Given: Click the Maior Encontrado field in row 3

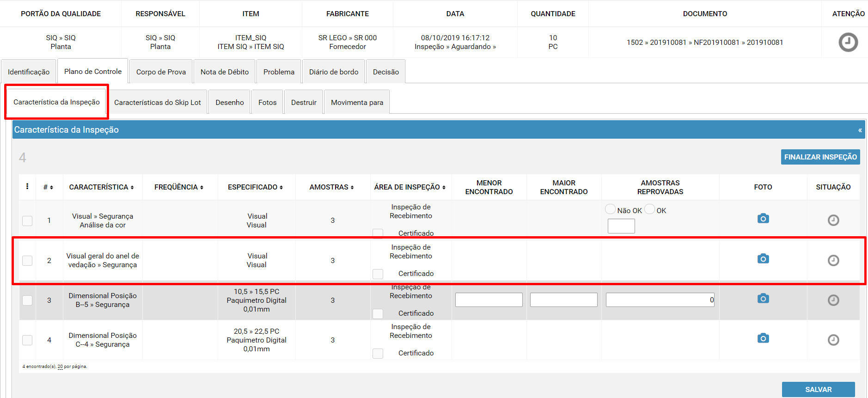Looking at the screenshot, I should tap(564, 300).
